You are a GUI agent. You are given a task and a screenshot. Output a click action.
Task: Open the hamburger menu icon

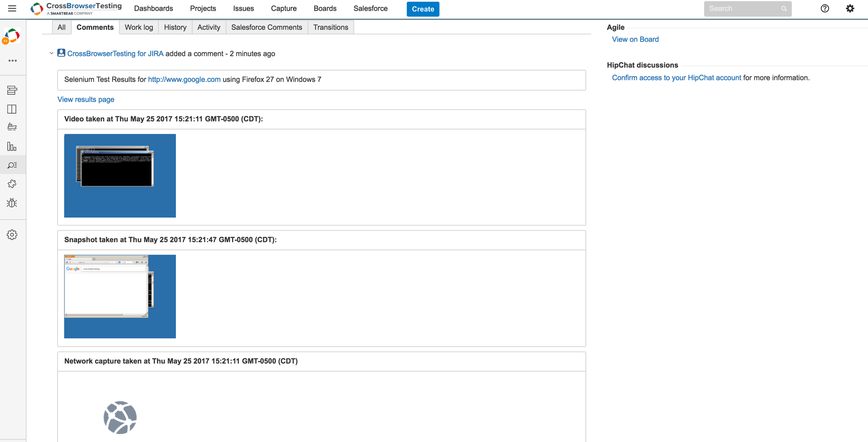[12, 8]
